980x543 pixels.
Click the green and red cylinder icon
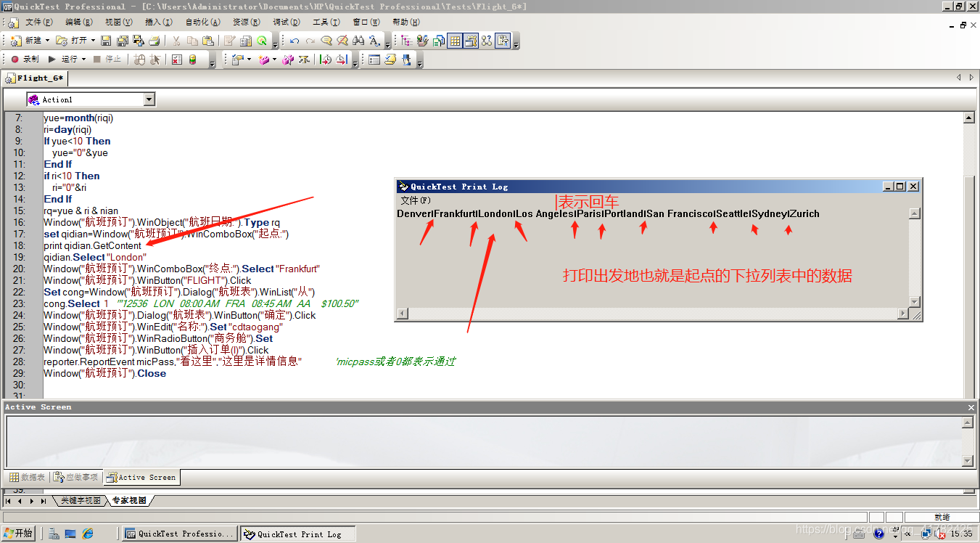pos(193,60)
